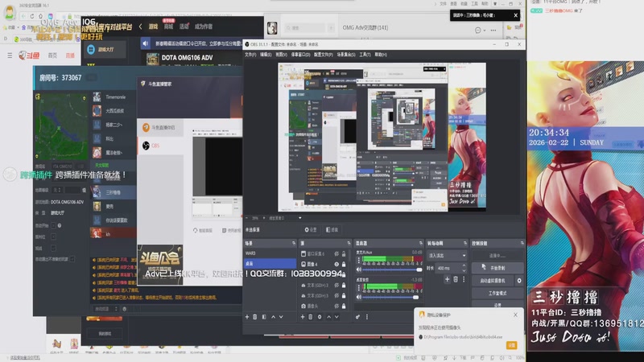This screenshot has width=644, height=362.
Task: Move selected source down in Sources panel
Action: point(336,317)
